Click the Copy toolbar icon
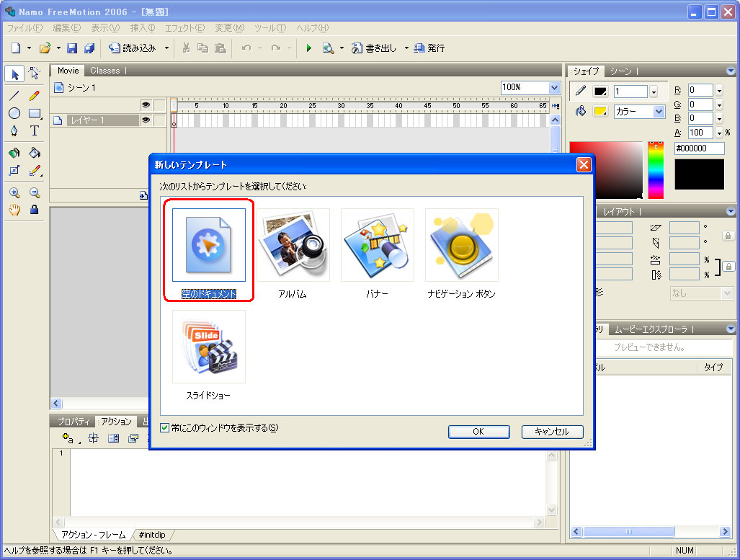This screenshot has width=740, height=560. [203, 48]
